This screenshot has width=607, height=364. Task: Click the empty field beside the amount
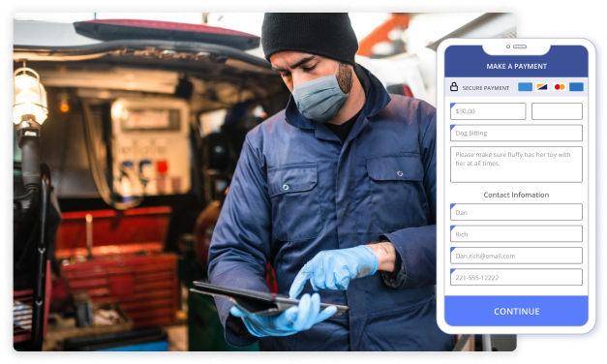pos(557,111)
